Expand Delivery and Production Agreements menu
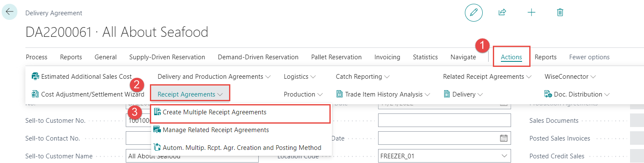 point(214,77)
